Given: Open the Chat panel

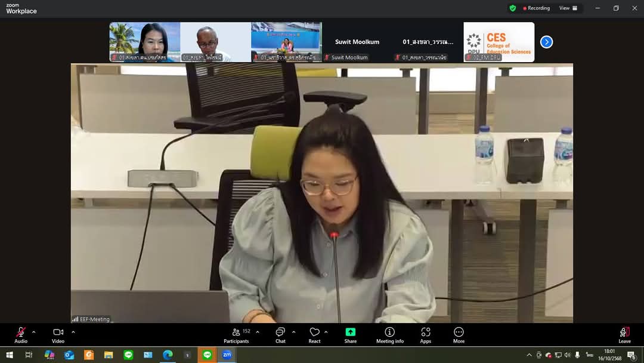Looking at the screenshot, I should [280, 335].
